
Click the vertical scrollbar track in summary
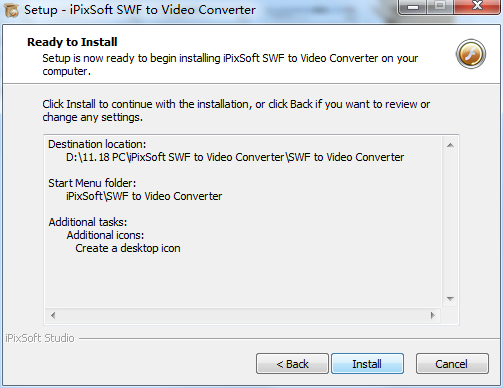pos(450,222)
